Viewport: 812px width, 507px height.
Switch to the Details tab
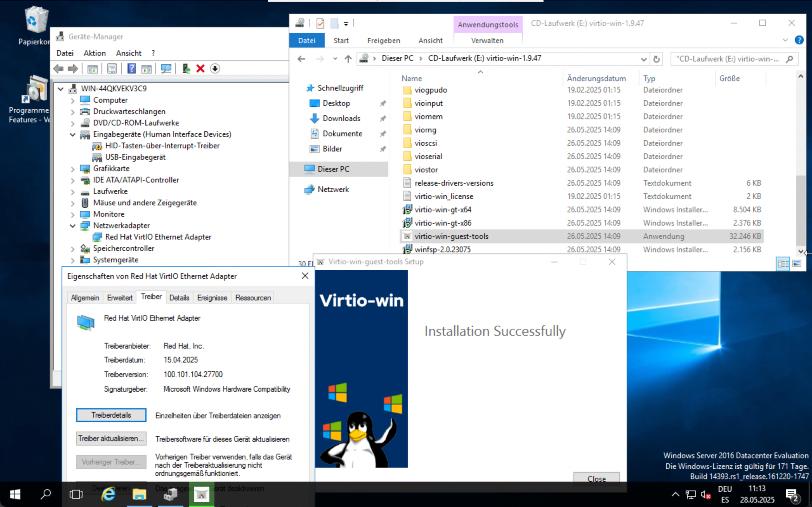[179, 298]
